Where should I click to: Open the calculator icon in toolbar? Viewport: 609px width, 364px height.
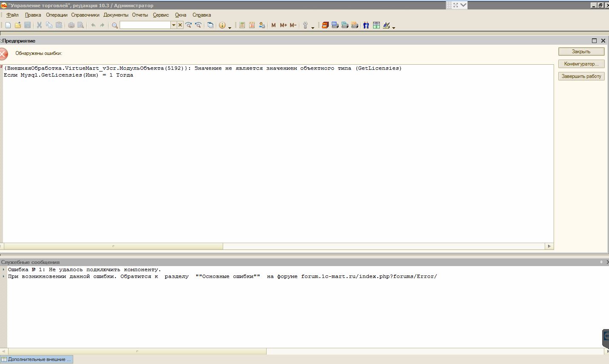tap(242, 25)
